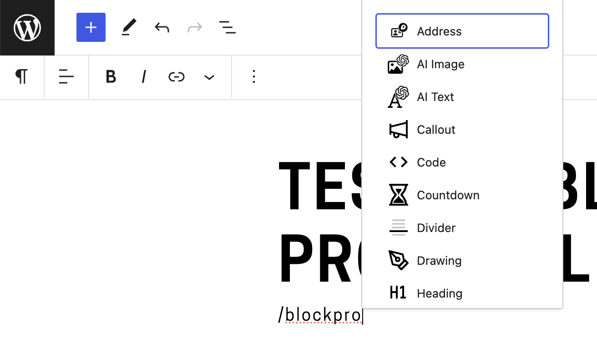This screenshot has height=364, width=597.
Task: Open the text alignment options
Action: [x=66, y=77]
